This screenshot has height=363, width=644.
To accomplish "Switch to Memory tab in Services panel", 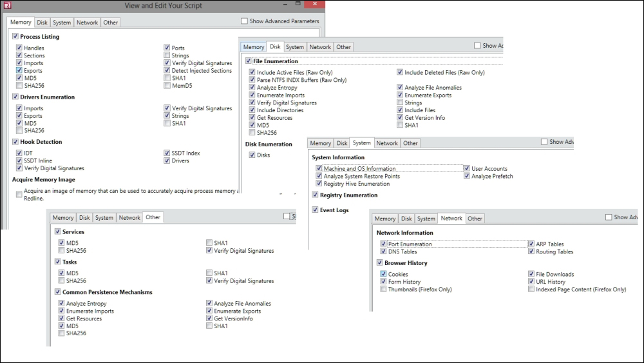I will tap(63, 218).
